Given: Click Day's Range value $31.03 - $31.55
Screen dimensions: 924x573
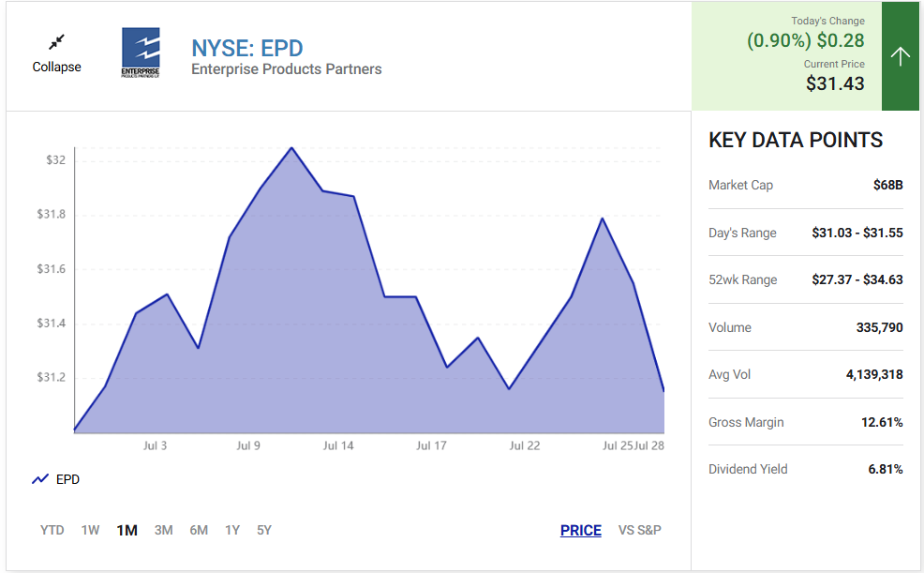Looking at the screenshot, I should pyautogui.click(x=857, y=233).
